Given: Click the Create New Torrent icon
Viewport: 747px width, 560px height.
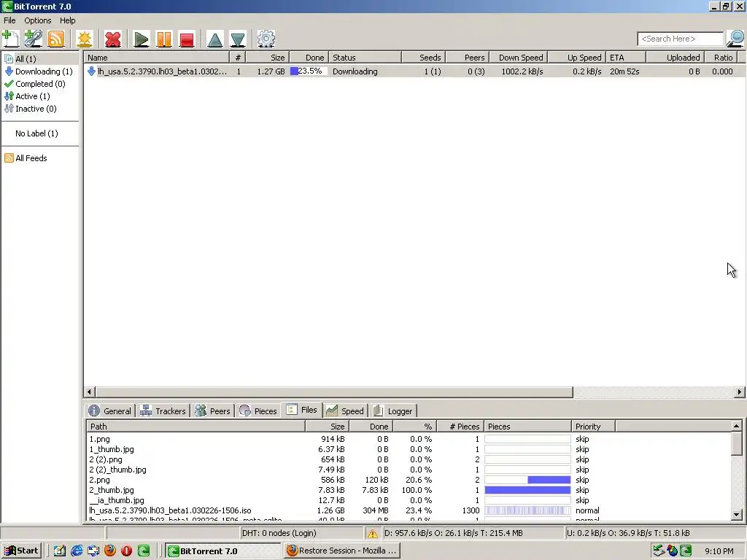Looking at the screenshot, I should point(85,39).
